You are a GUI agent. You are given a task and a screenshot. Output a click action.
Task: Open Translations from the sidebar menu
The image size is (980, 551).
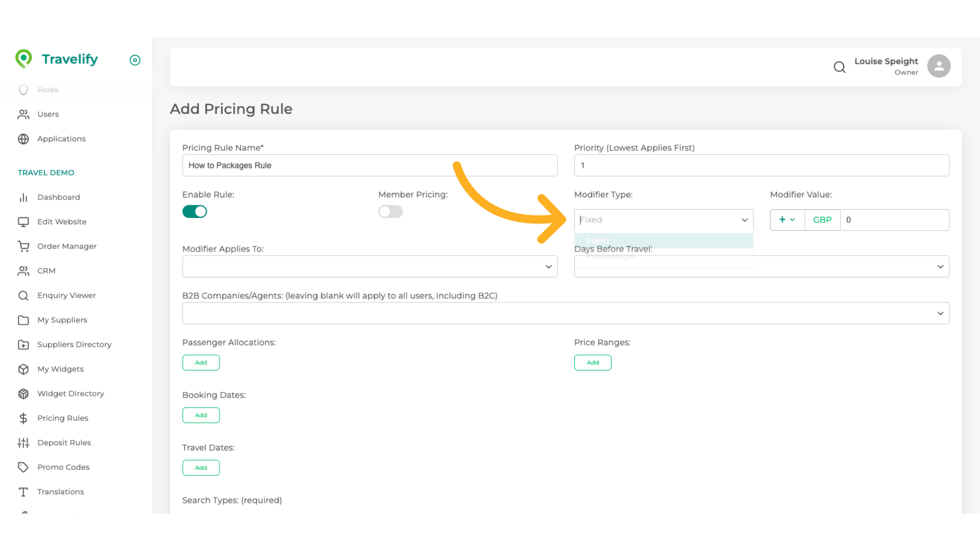60,491
